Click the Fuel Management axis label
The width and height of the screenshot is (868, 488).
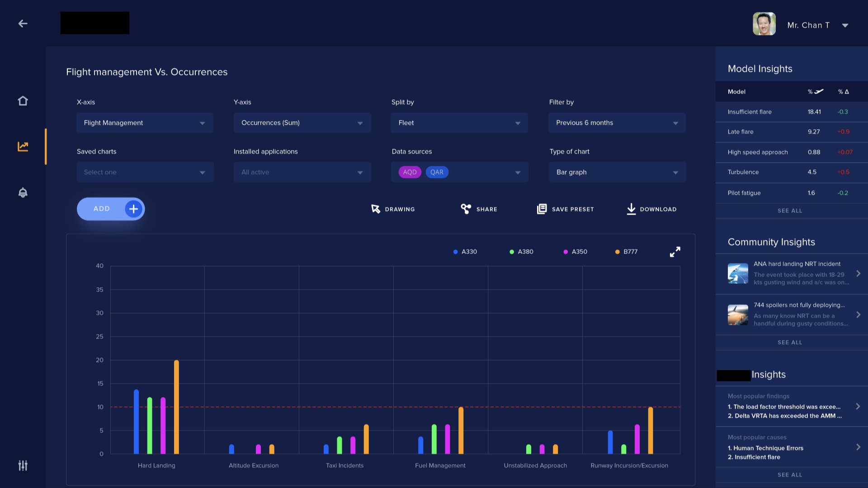click(440, 466)
